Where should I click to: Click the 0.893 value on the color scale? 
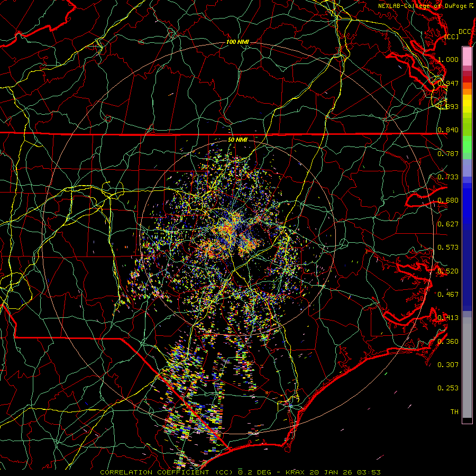(448, 106)
